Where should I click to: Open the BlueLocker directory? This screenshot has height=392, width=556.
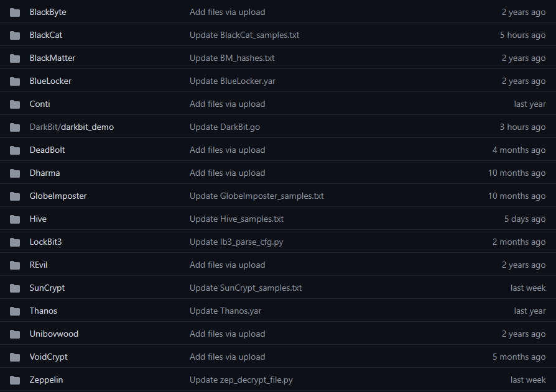[x=50, y=81]
